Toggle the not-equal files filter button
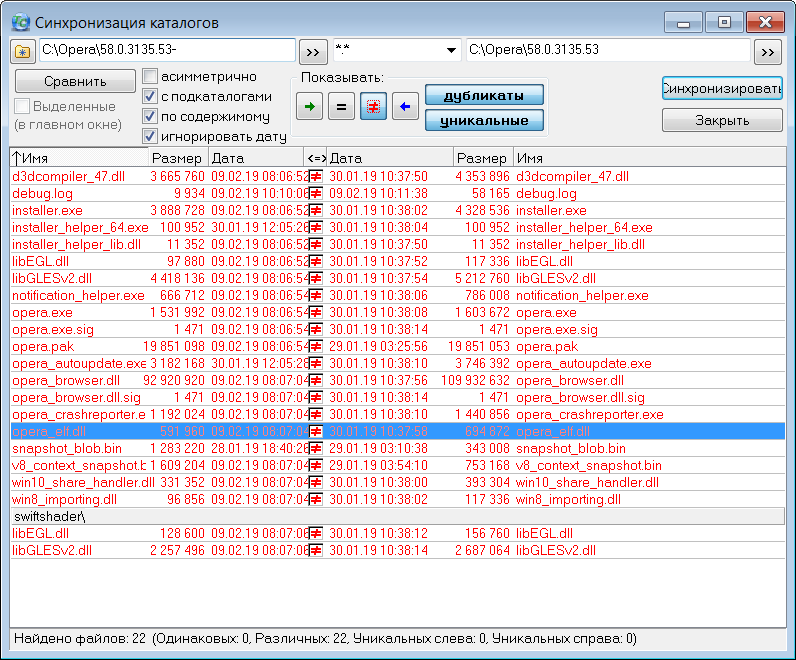796x660 pixels. click(x=373, y=107)
